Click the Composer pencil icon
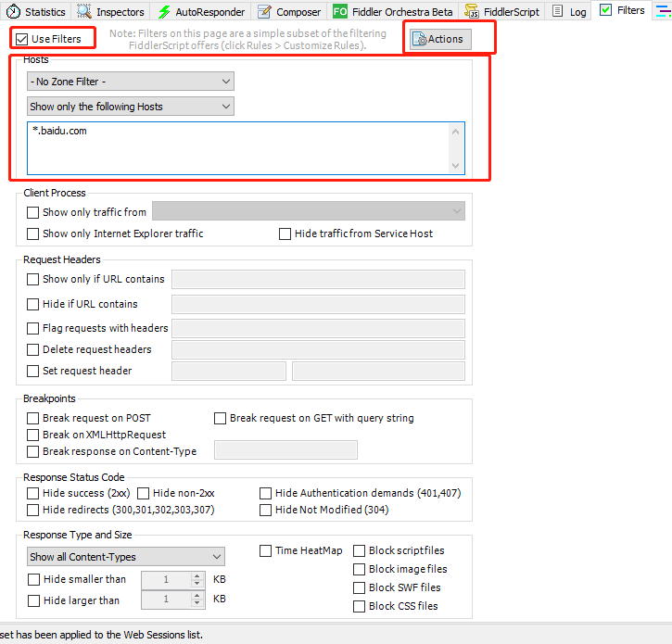 264,12
